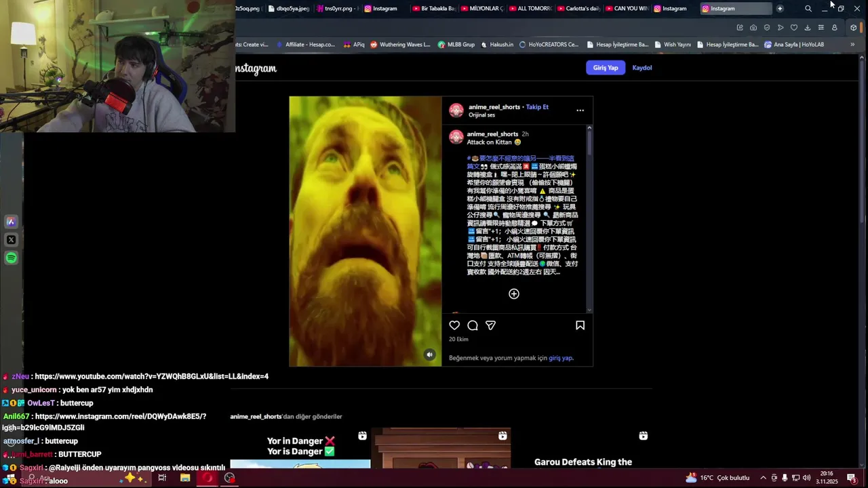Click the Kaydol sign-up link
868x488 pixels.
tap(642, 68)
